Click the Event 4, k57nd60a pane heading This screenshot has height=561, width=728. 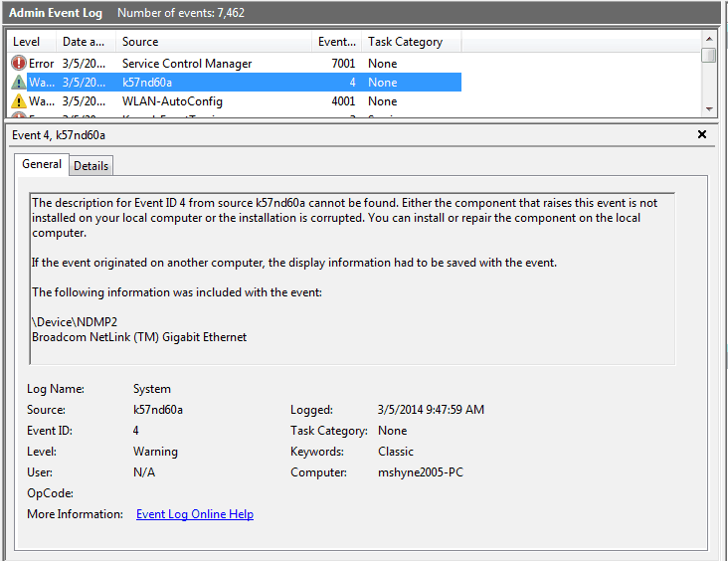pos(59,135)
